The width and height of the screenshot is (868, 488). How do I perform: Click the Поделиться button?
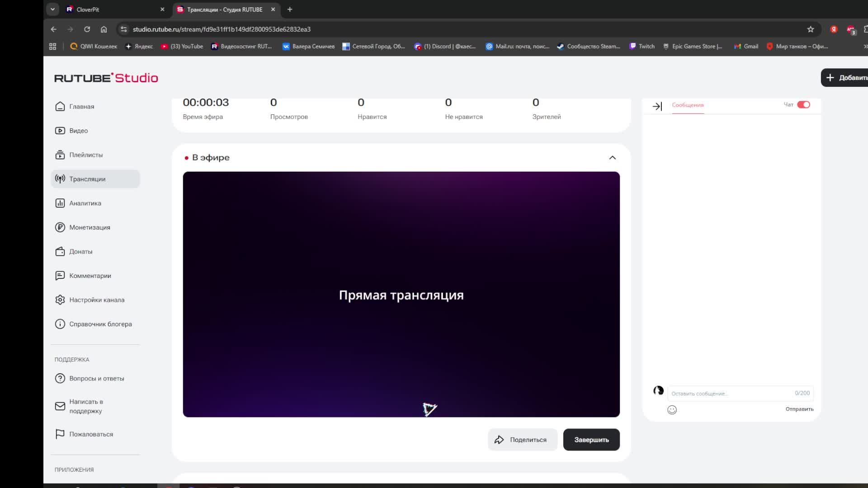pyautogui.click(x=523, y=439)
